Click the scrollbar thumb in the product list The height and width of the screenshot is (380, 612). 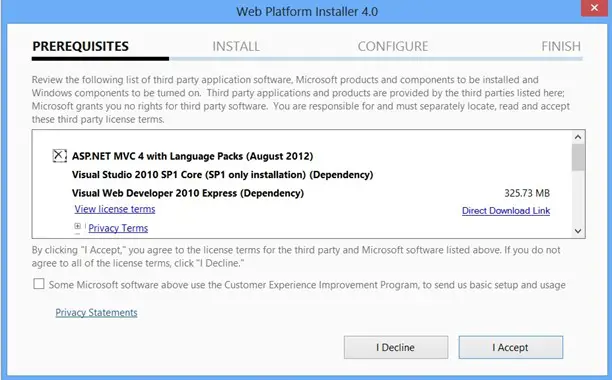pos(578,157)
